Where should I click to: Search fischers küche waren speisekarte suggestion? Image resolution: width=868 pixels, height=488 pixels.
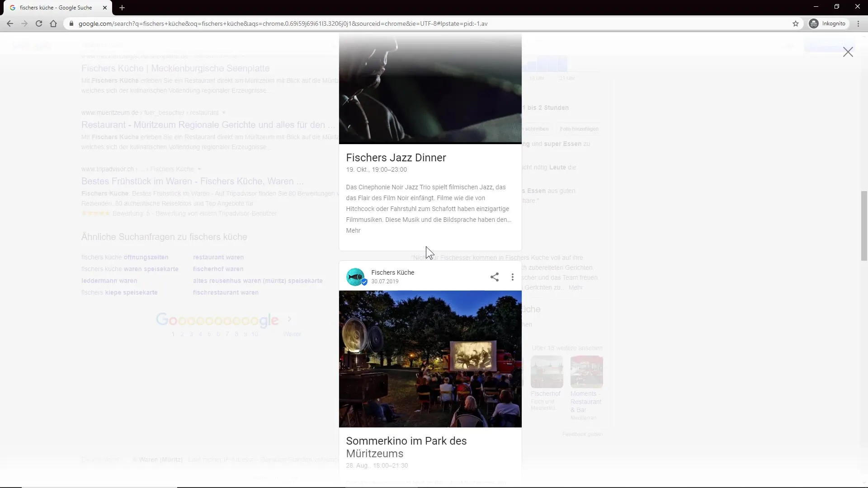pyautogui.click(x=130, y=269)
